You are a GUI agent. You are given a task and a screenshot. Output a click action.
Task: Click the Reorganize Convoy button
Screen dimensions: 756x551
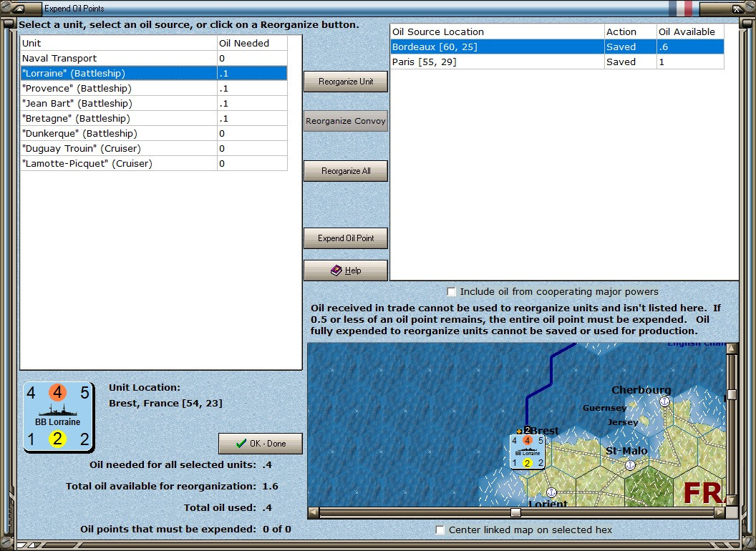point(346,121)
